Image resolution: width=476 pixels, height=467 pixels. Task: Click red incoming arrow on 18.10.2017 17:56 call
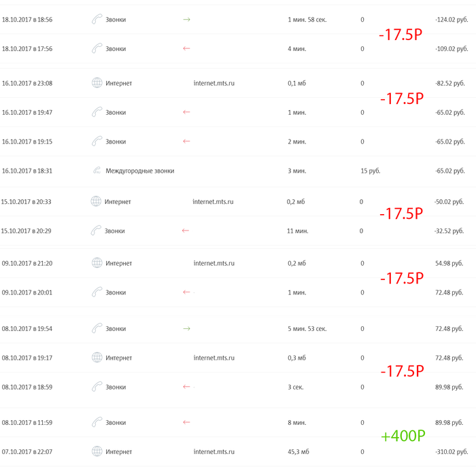[x=186, y=49]
